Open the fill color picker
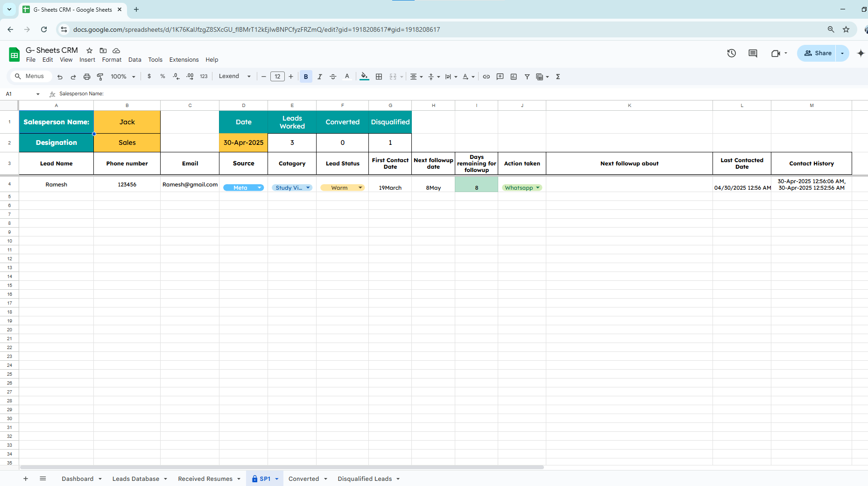This screenshot has height=486, width=868. (x=364, y=77)
